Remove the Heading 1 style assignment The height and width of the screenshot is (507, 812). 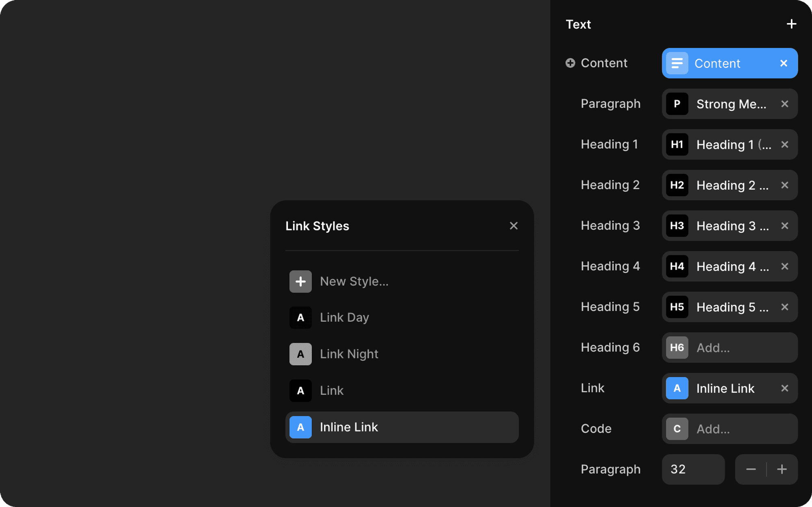784,145
